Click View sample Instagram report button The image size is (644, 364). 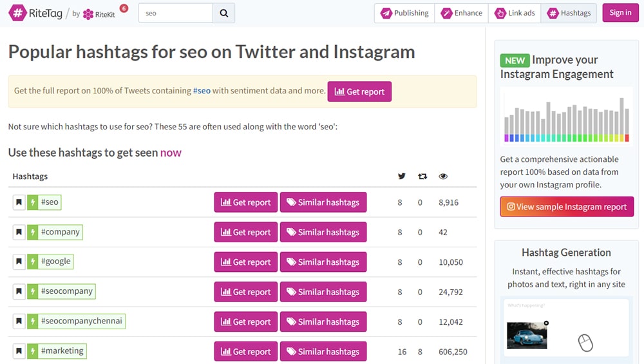(x=567, y=207)
